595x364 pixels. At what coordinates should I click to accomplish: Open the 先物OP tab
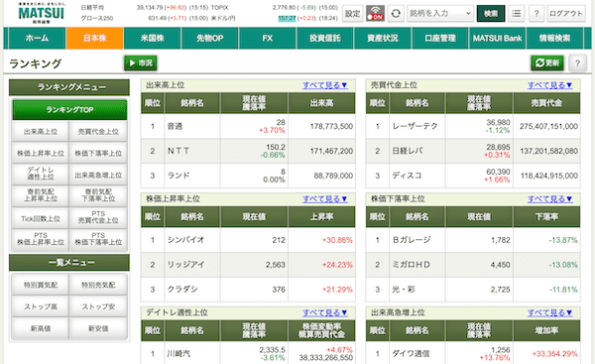point(210,38)
